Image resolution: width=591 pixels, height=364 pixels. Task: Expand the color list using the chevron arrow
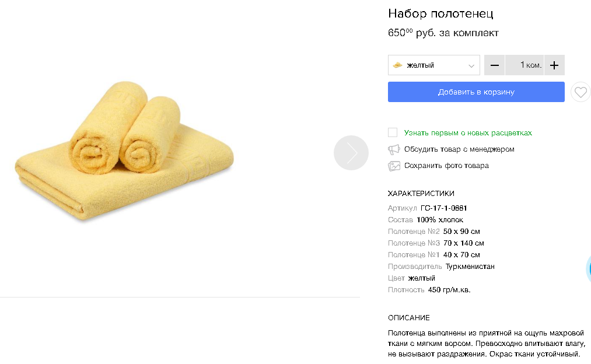point(471,66)
